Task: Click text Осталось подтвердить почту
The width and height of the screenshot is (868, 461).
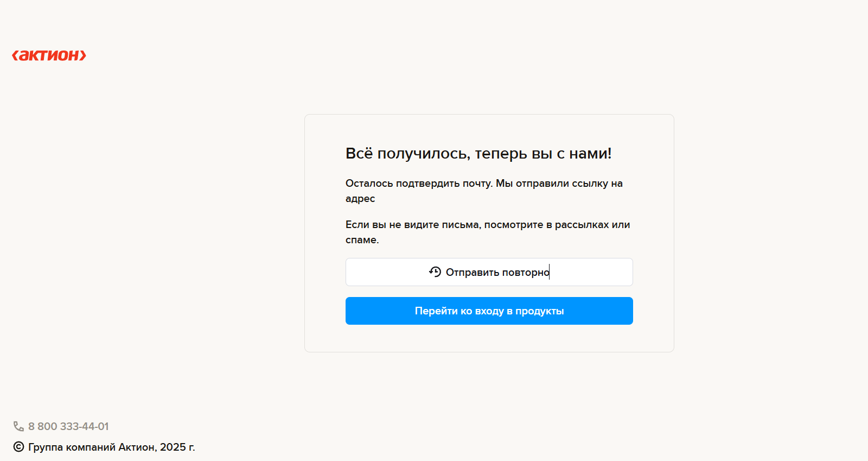Action: click(419, 184)
